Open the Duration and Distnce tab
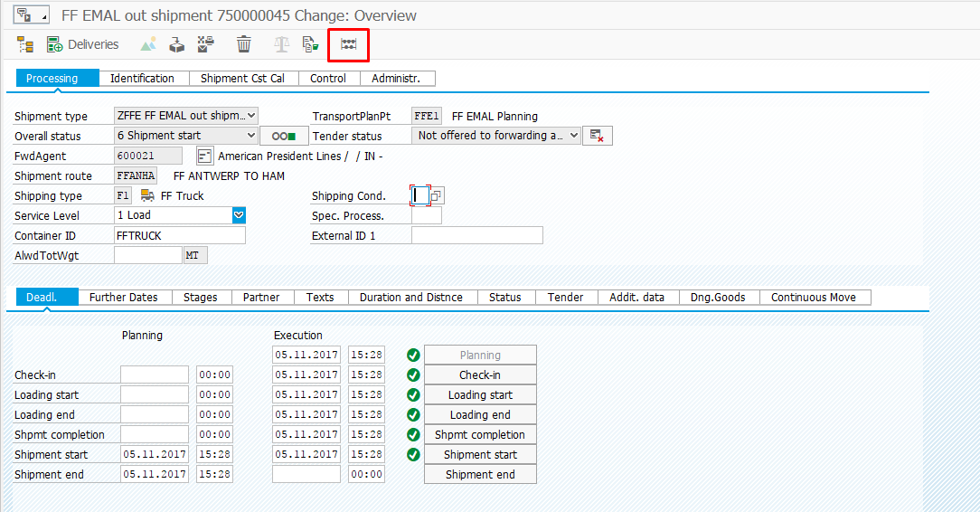 coord(411,297)
